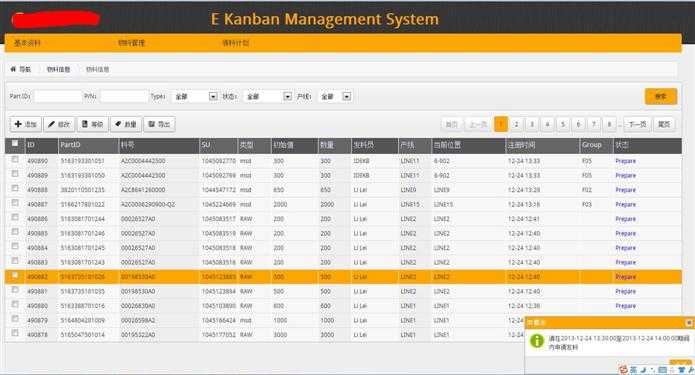
Task: Check the box for row ID 490878
Action: 15,333
